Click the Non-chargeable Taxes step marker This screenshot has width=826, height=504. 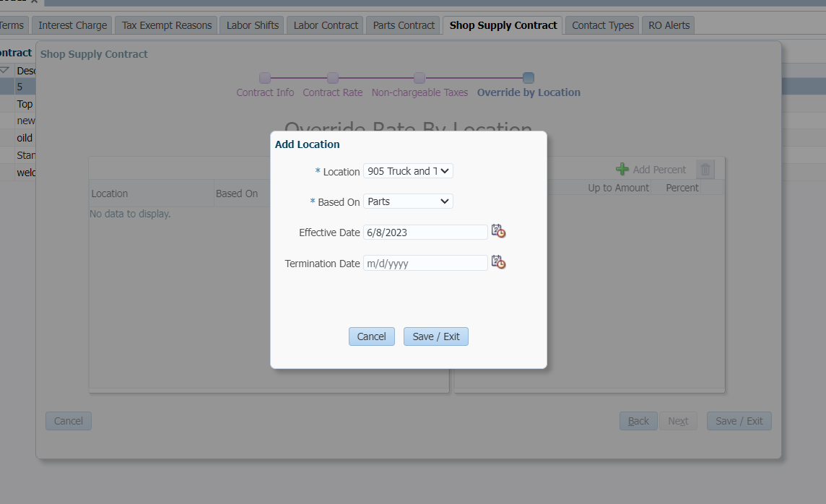419,78
